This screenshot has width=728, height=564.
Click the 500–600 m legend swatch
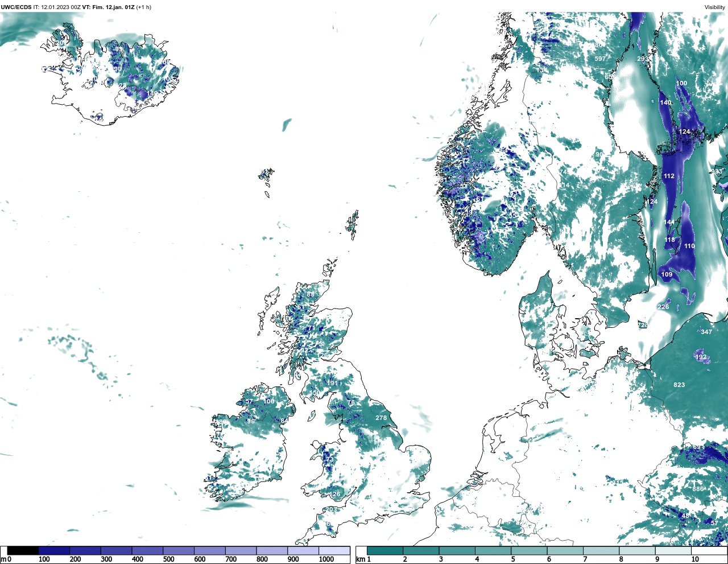click(178, 550)
